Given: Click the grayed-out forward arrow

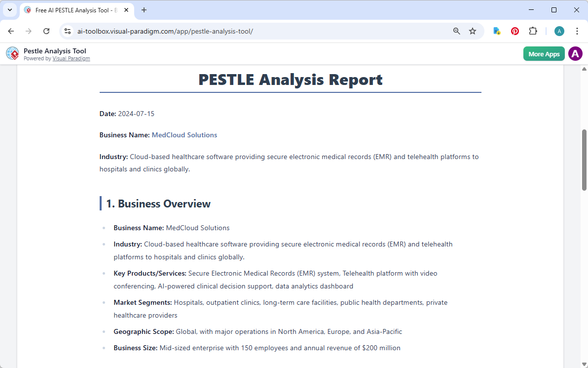Looking at the screenshot, I should coord(29,31).
